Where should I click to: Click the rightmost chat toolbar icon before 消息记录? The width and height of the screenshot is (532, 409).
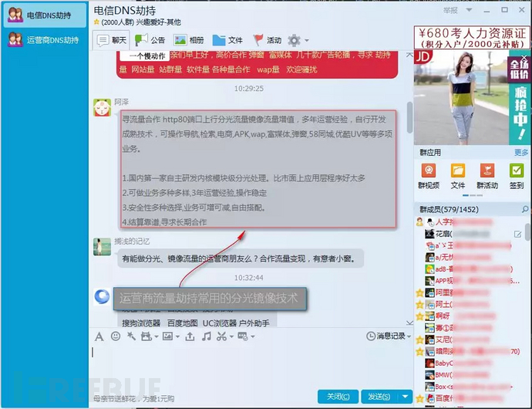pos(243,336)
